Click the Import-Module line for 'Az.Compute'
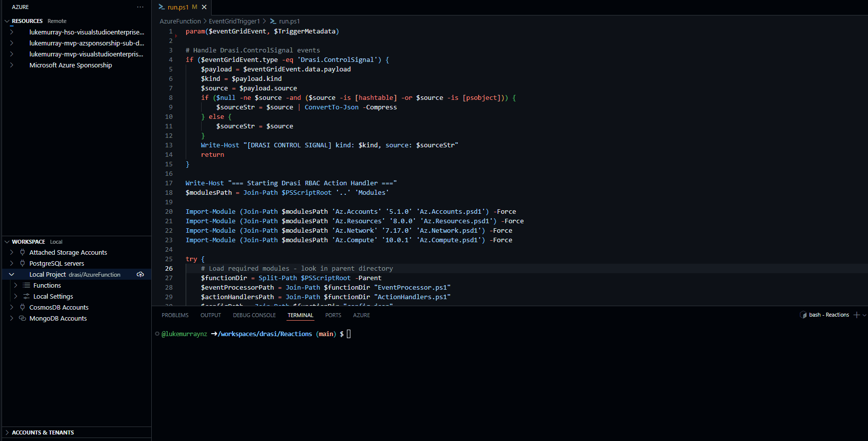Screen dimensions: 868x441 349,240
